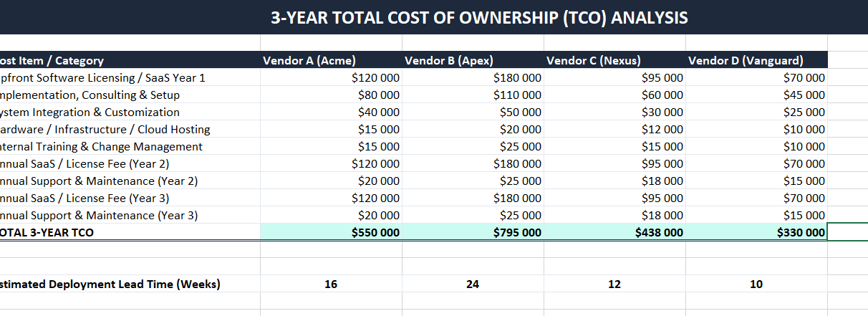Pick Vendor B system integration value $50 000
The image size is (868, 316).
pyautogui.click(x=473, y=112)
